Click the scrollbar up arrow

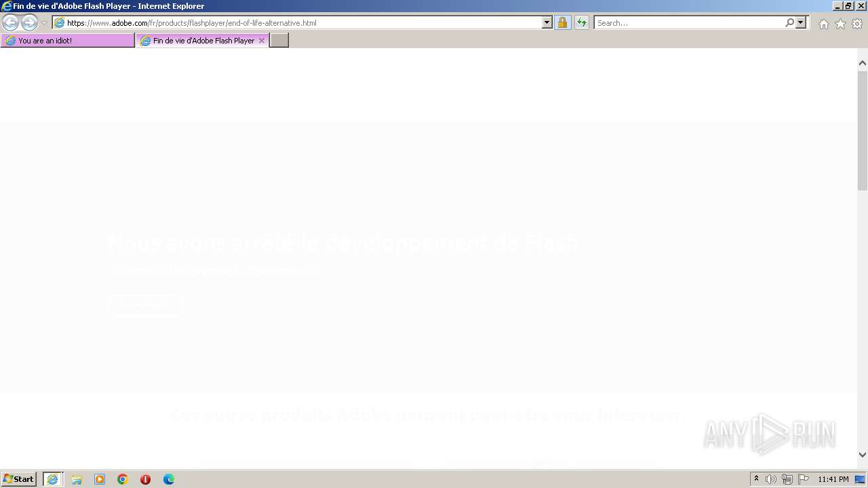point(863,63)
